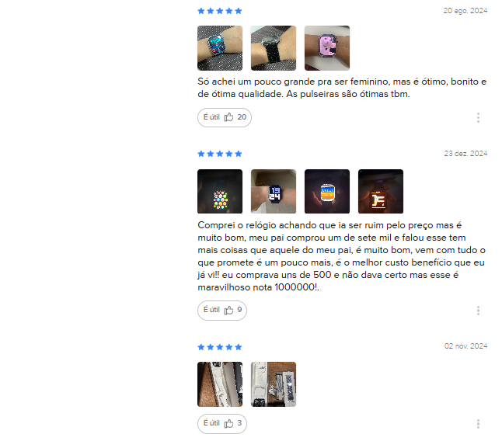Open thumbnail of watch with blue and yellow screen

[x=327, y=191]
